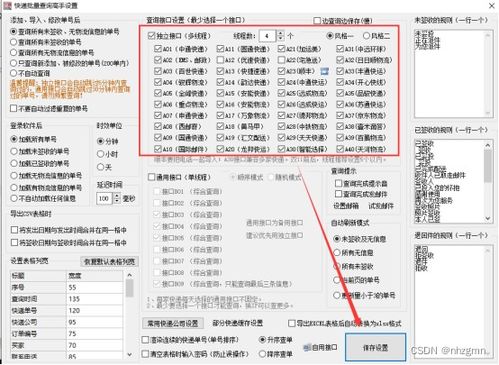Select the 买家 row in width table
The image size is (499, 365).
pos(67,345)
